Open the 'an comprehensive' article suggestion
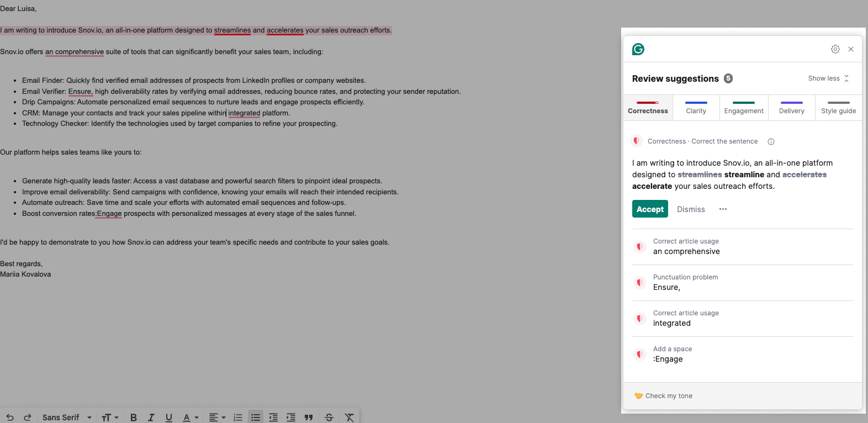 pos(686,247)
